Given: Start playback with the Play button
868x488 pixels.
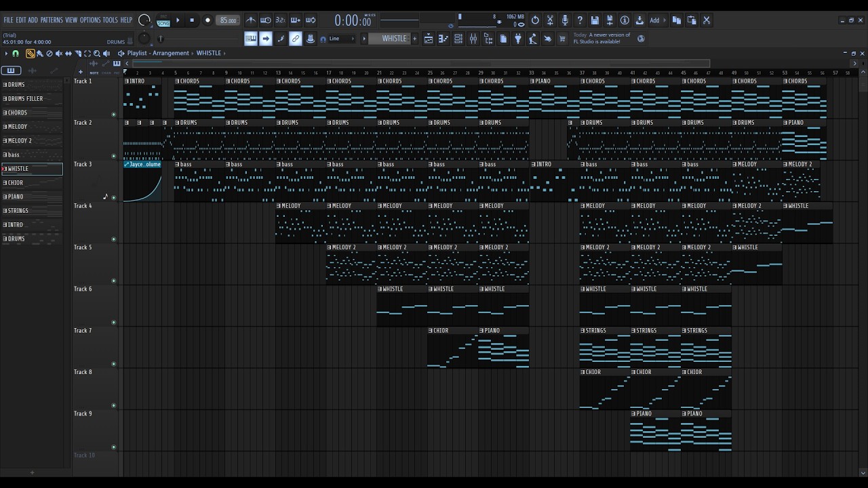Looking at the screenshot, I should (178, 20).
